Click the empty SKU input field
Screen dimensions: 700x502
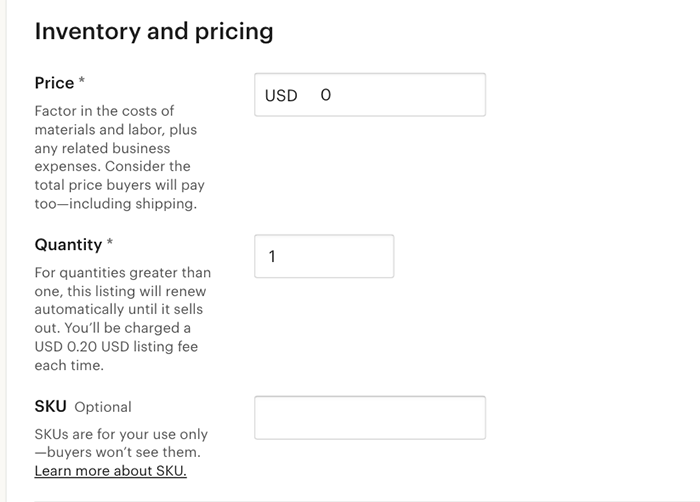pyautogui.click(x=370, y=418)
